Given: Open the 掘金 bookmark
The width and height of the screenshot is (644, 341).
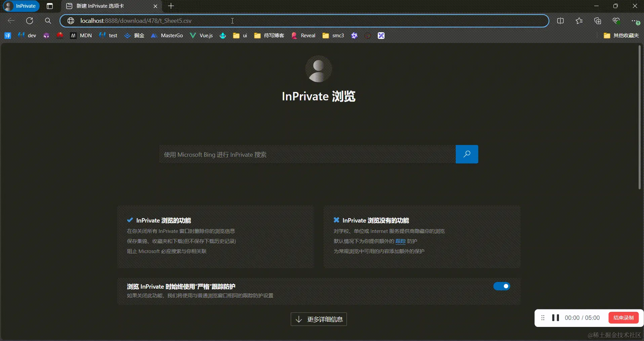Looking at the screenshot, I should (x=134, y=36).
